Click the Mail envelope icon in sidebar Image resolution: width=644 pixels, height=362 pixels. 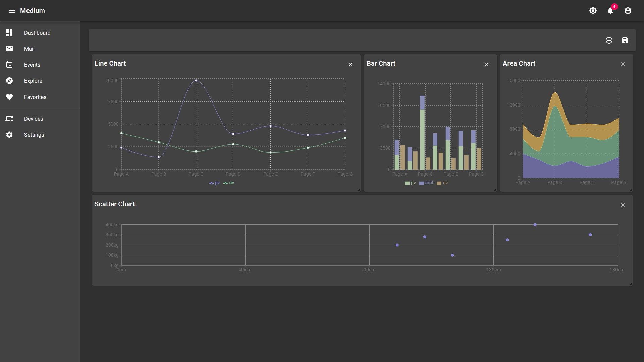coord(9,49)
